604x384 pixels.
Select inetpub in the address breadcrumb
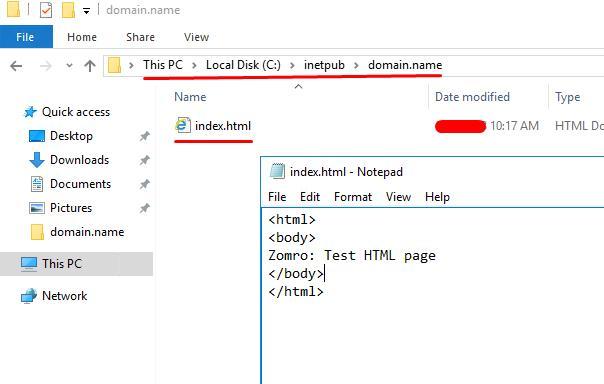click(324, 65)
